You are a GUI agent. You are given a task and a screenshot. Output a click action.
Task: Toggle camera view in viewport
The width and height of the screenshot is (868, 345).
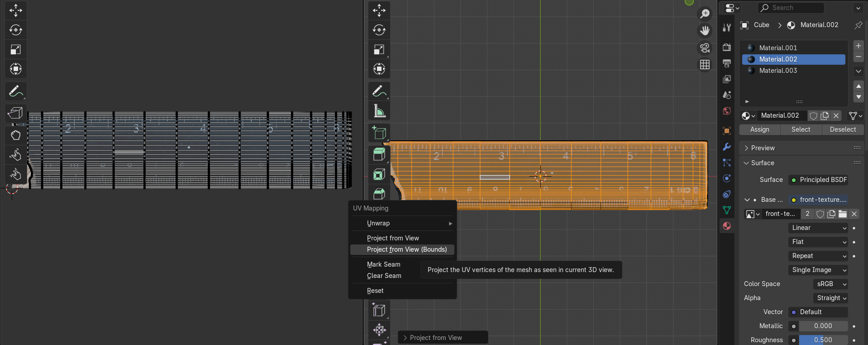(705, 48)
